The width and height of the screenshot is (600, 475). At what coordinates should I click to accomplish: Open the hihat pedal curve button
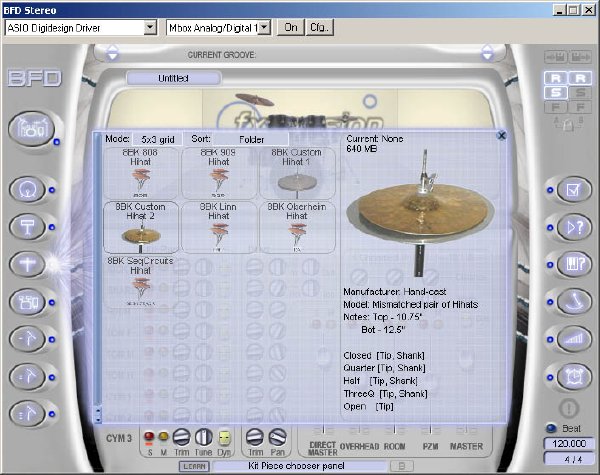pos(574,302)
